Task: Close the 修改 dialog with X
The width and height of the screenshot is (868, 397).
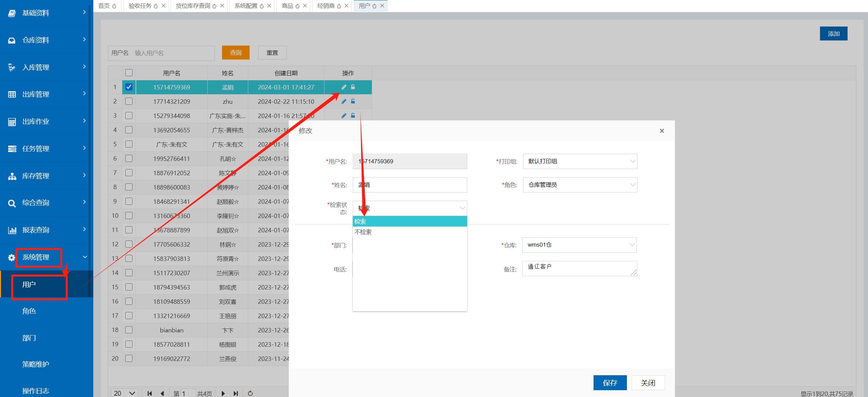Action: pos(662,131)
